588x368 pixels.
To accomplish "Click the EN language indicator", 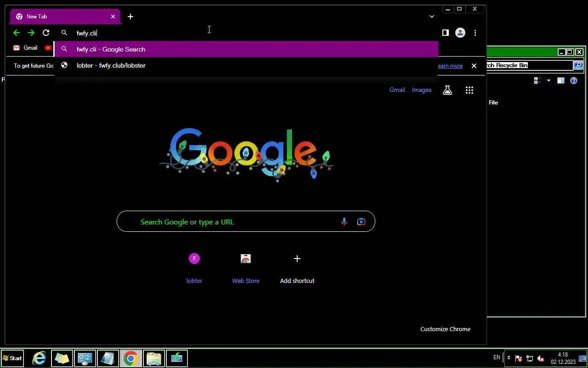I will point(497,357).
